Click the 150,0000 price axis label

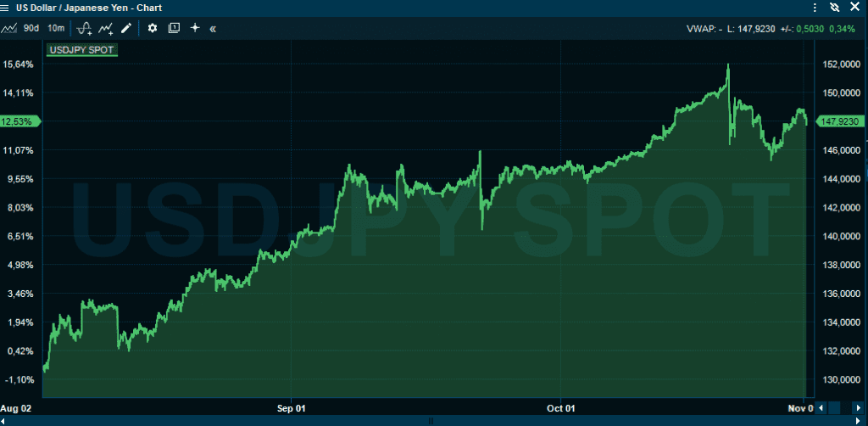[843, 93]
